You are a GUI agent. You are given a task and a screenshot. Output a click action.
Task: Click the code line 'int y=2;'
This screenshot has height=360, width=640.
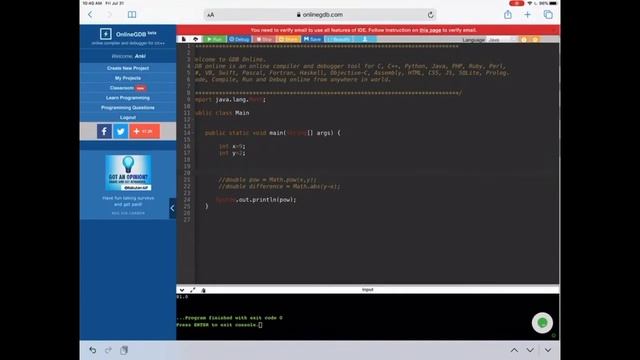pyautogui.click(x=232, y=153)
